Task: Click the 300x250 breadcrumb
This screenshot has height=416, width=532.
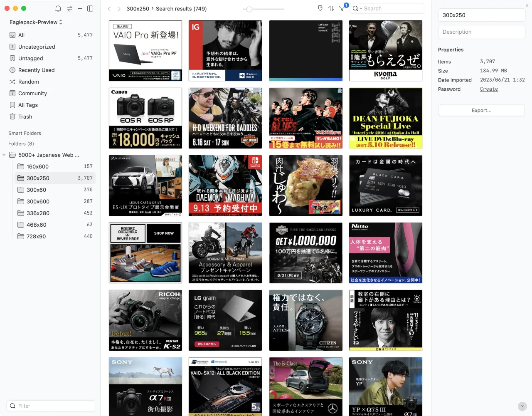Action: pos(138,9)
